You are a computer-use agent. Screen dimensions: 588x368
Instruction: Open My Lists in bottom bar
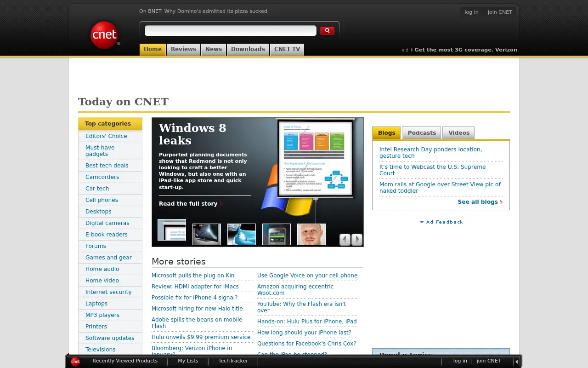[188, 361]
